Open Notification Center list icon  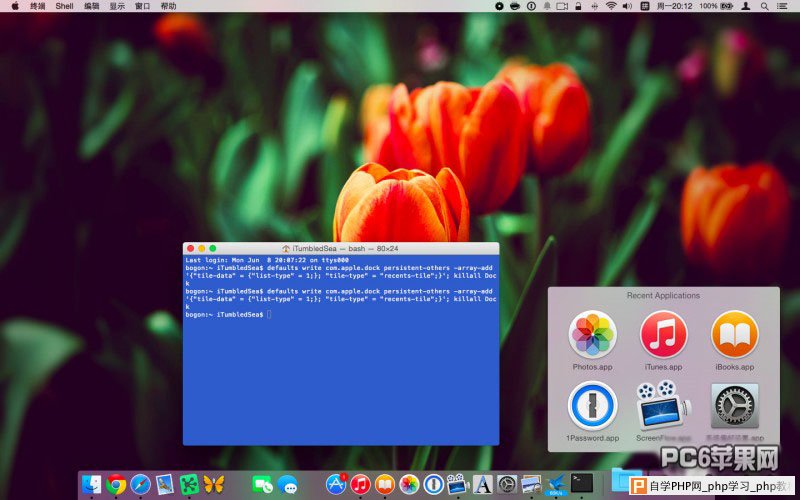[x=782, y=6]
